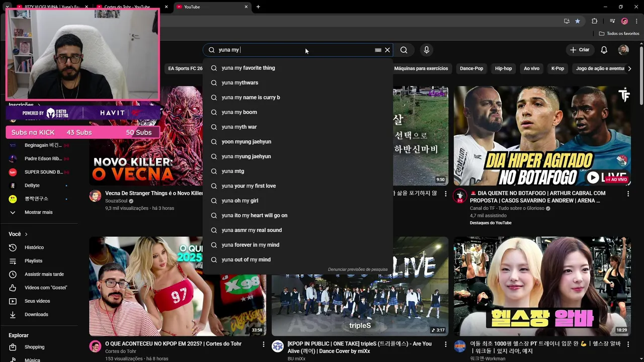This screenshot has width=644, height=362.
Task: Open Todos os favoritos folder
Action: 619,33
